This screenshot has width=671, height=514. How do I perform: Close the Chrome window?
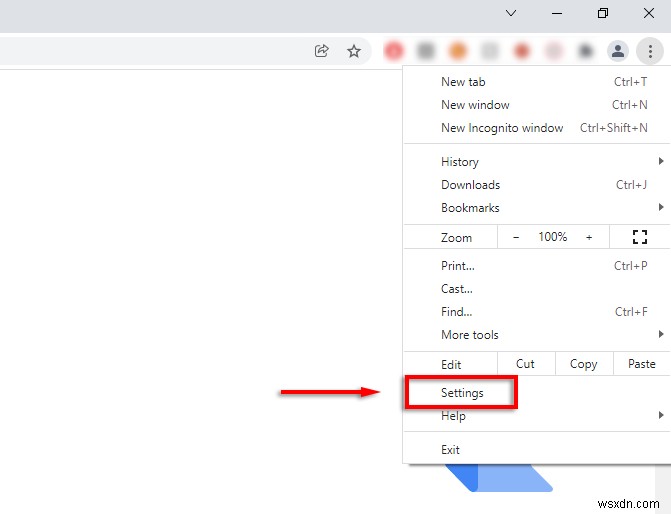tap(649, 13)
